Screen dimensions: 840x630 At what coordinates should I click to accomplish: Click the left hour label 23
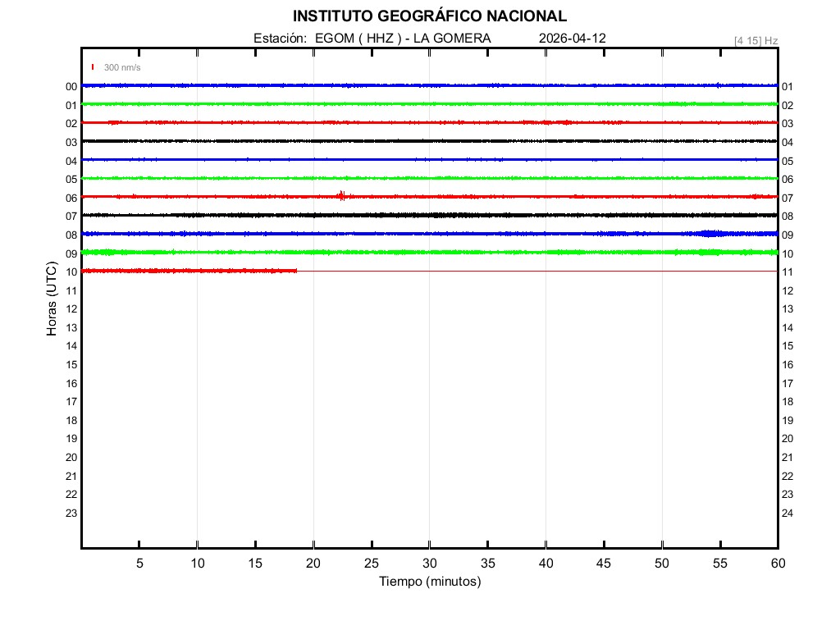[x=71, y=514]
